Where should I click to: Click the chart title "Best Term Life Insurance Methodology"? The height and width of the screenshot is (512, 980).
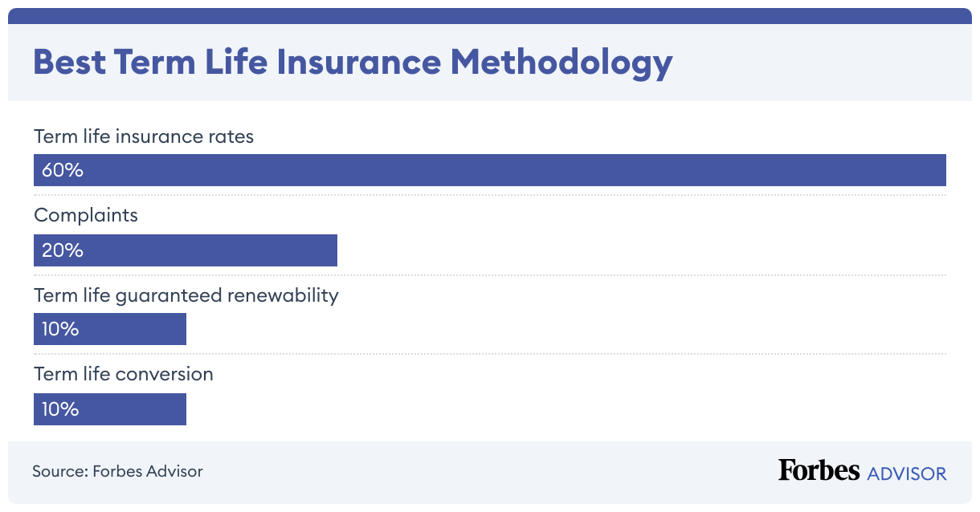pyautogui.click(x=353, y=63)
